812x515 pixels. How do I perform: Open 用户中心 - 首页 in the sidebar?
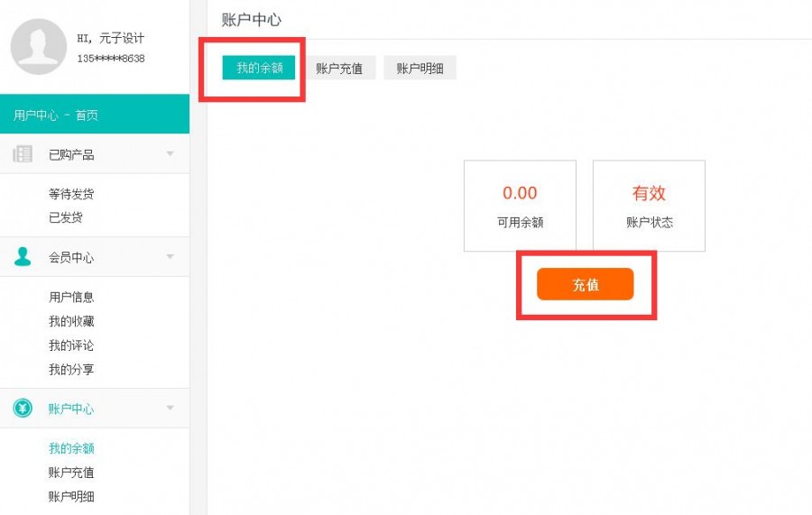pyautogui.click(x=95, y=115)
